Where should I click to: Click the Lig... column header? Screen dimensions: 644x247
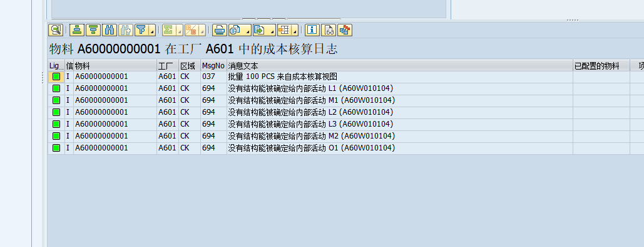56,65
